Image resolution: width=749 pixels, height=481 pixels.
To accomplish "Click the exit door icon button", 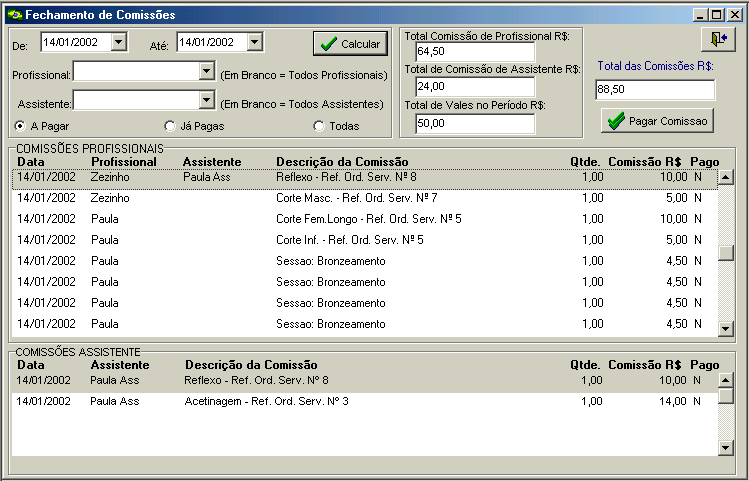I will [x=718, y=38].
